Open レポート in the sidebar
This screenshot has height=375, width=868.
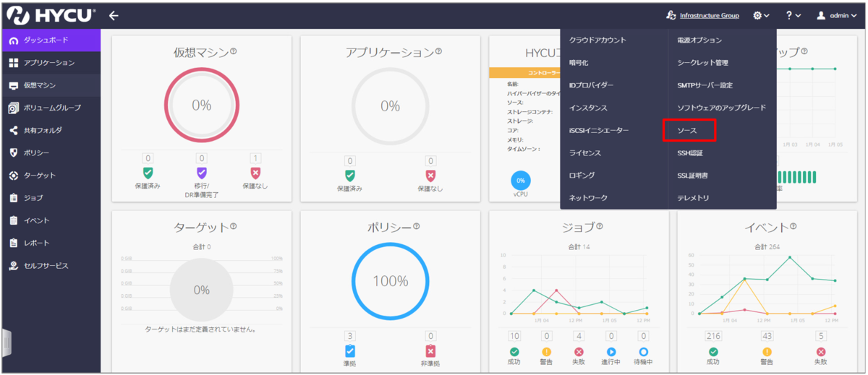point(51,243)
